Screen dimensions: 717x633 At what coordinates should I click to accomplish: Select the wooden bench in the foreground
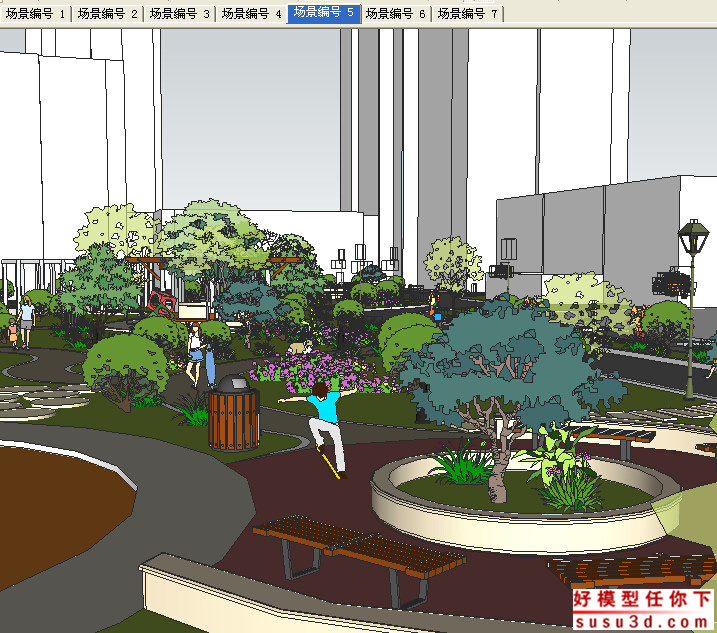359,560
